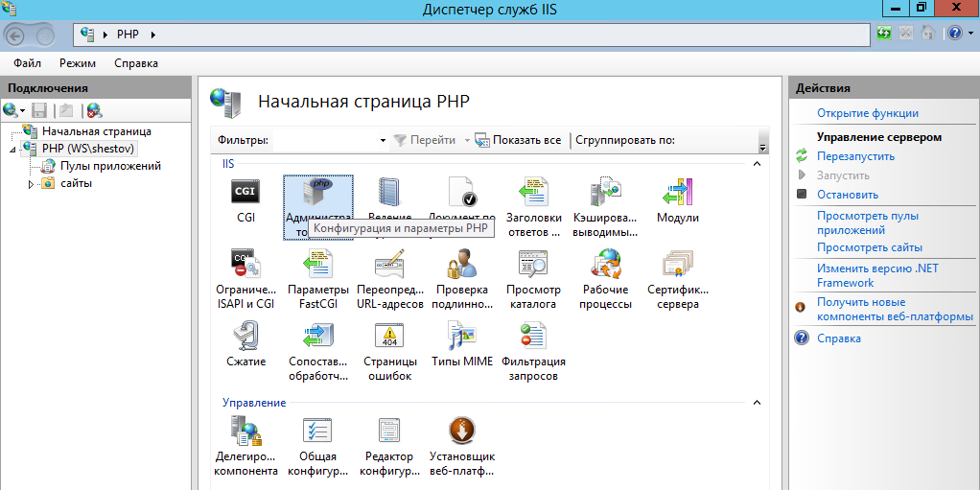
Task: Click Изменить версию .NET Framework link
Action: (877, 275)
